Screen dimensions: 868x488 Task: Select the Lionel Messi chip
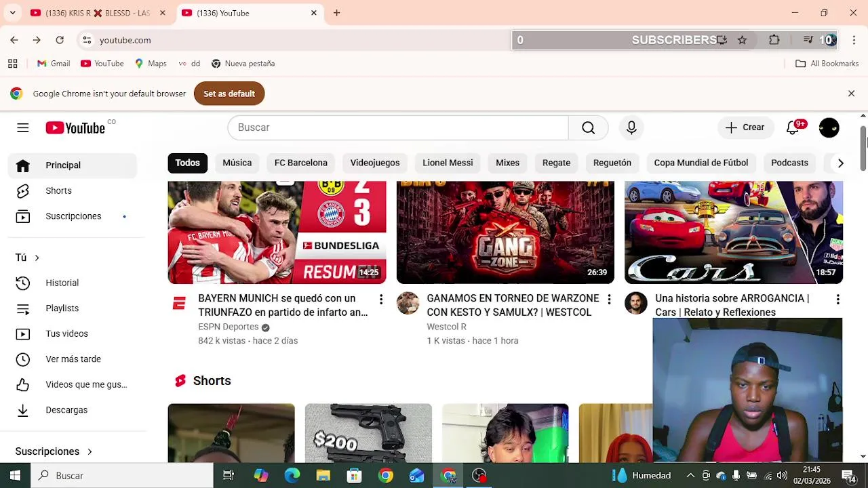tap(448, 163)
